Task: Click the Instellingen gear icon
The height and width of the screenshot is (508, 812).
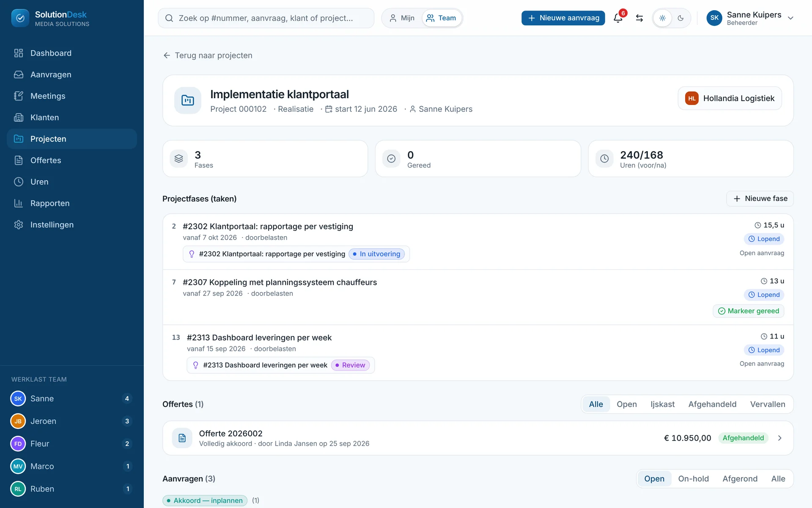Action: 19,225
